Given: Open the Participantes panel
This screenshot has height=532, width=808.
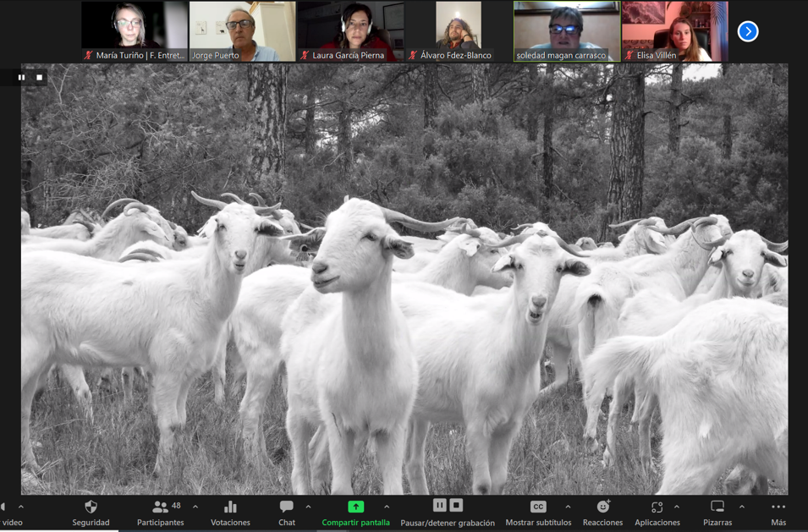Looking at the screenshot, I should [160, 513].
